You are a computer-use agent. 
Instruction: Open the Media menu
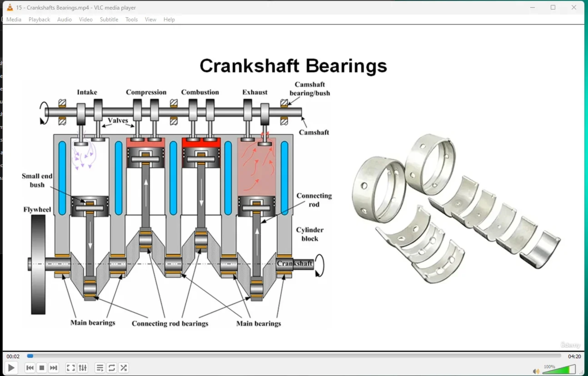14,20
